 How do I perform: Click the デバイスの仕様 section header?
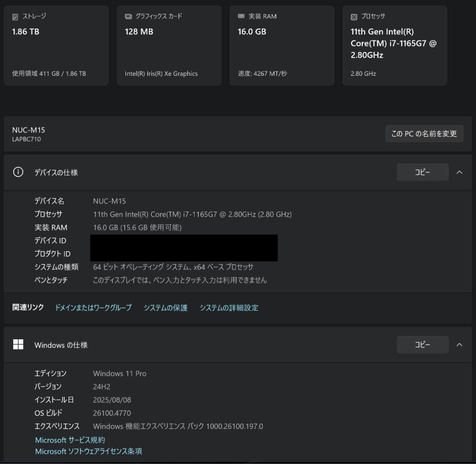click(238, 172)
